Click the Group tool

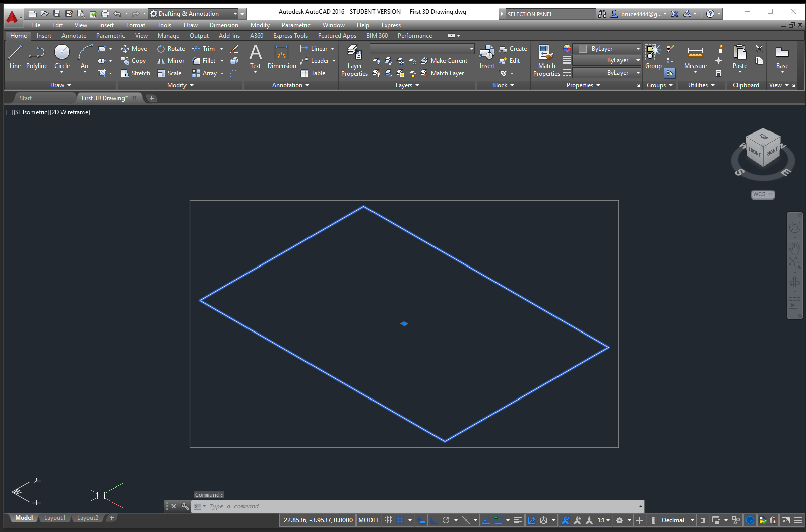[653, 56]
